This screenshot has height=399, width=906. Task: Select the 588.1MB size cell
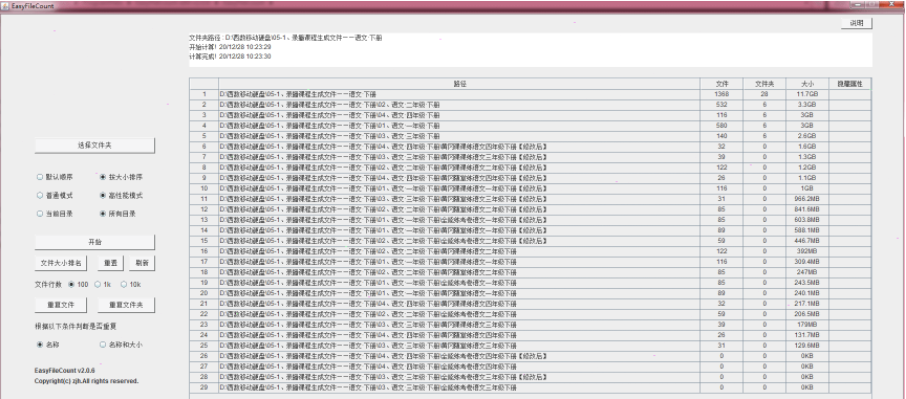pos(807,230)
